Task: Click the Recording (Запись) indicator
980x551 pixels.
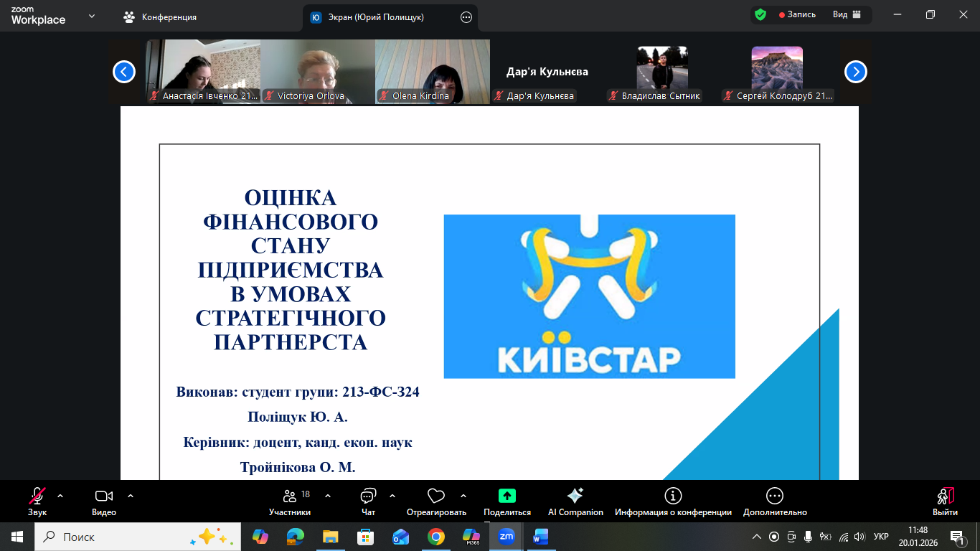Action: coord(798,14)
